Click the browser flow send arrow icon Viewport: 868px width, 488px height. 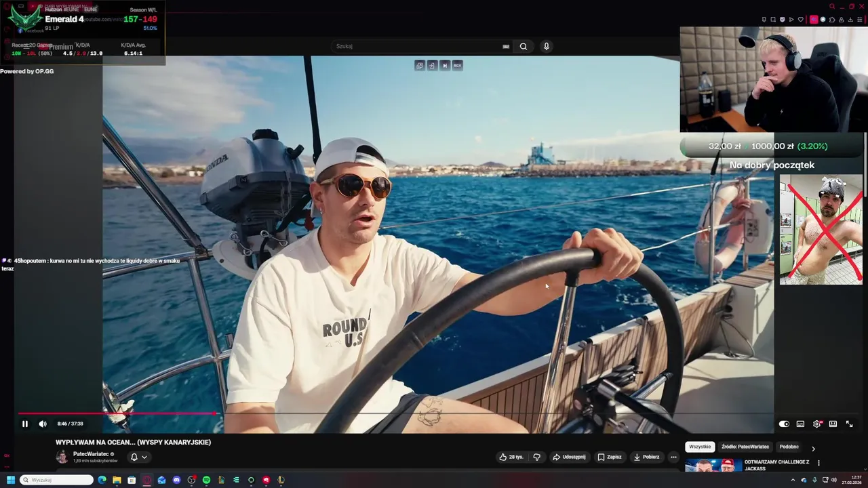(x=791, y=20)
